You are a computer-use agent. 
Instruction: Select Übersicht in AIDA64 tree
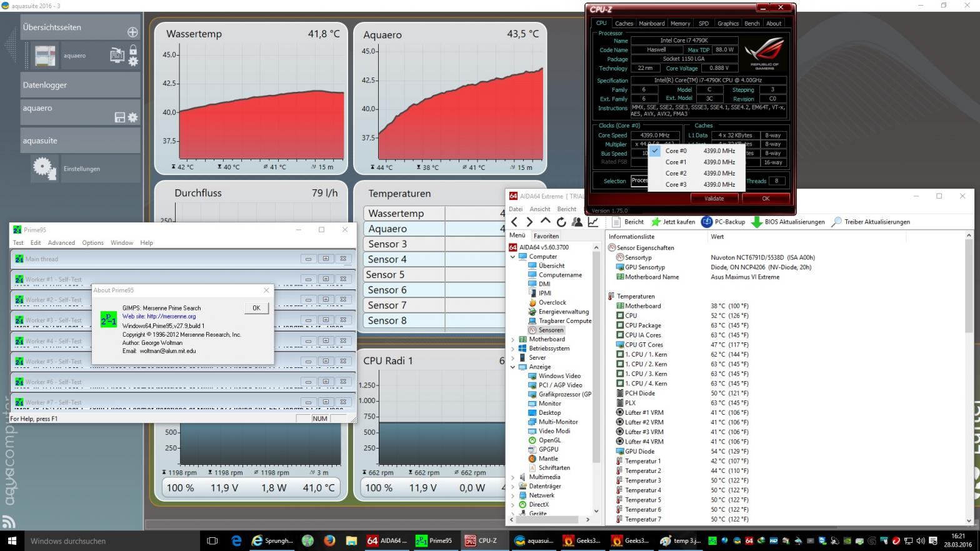[x=551, y=266]
